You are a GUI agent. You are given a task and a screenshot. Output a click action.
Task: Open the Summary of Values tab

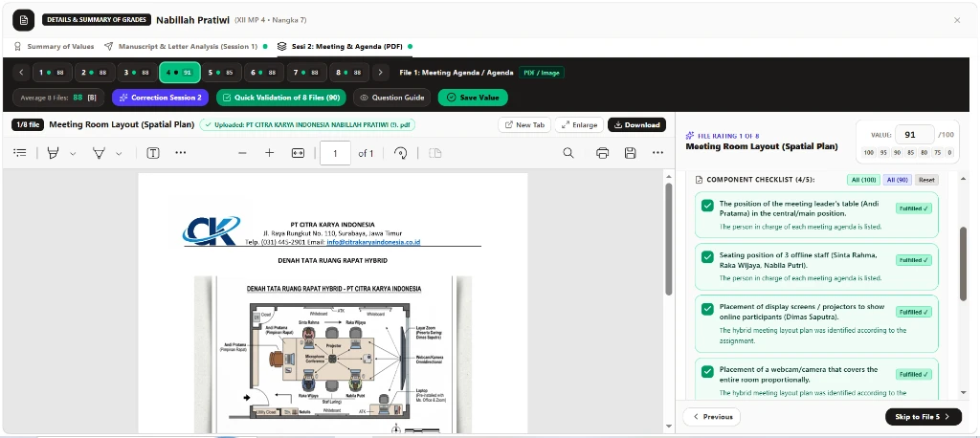[x=54, y=46]
